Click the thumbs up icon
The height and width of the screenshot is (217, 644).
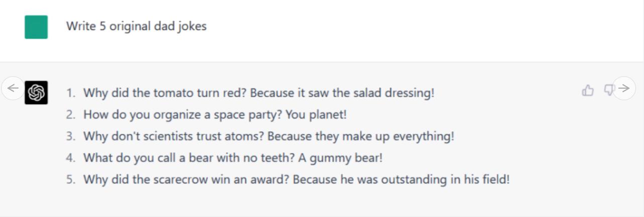587,90
